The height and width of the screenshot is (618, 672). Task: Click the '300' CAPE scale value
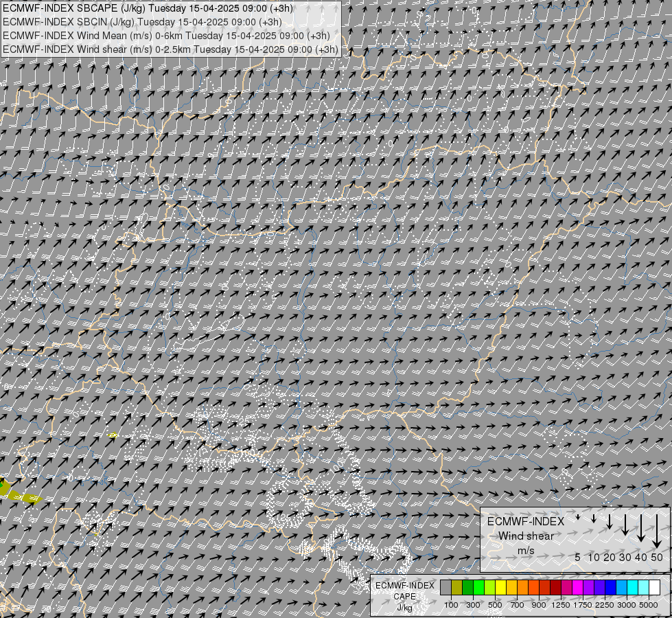(473, 605)
